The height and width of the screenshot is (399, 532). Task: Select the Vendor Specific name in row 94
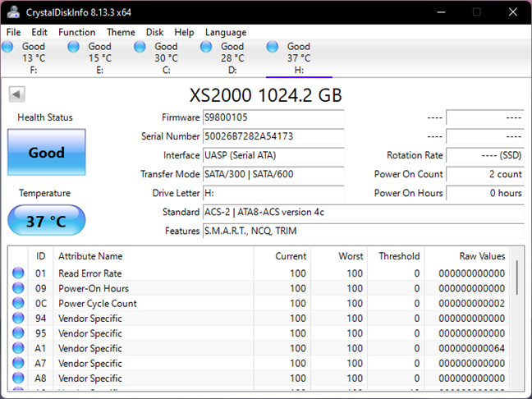(90, 319)
